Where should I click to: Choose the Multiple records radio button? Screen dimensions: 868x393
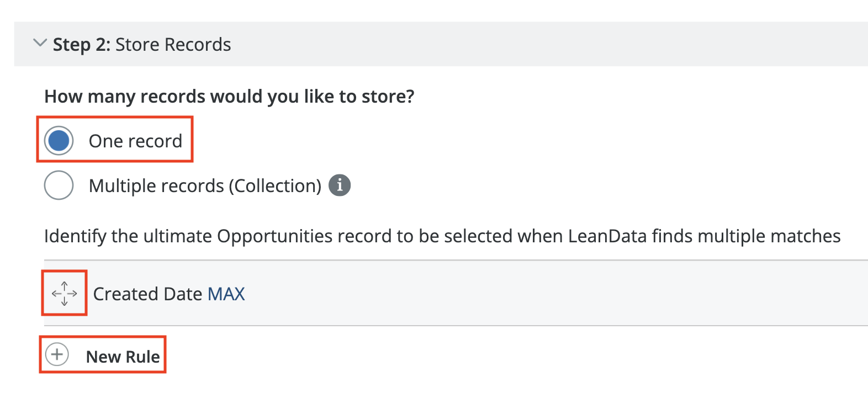(x=59, y=185)
